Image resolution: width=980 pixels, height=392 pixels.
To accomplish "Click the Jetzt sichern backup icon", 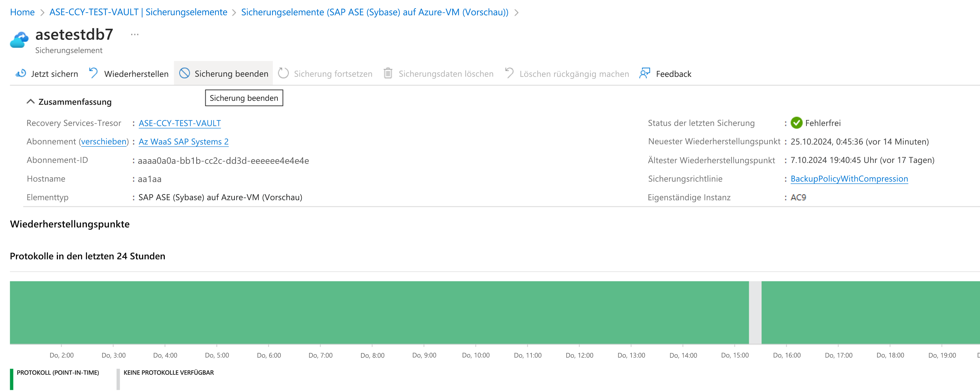I will click(20, 73).
